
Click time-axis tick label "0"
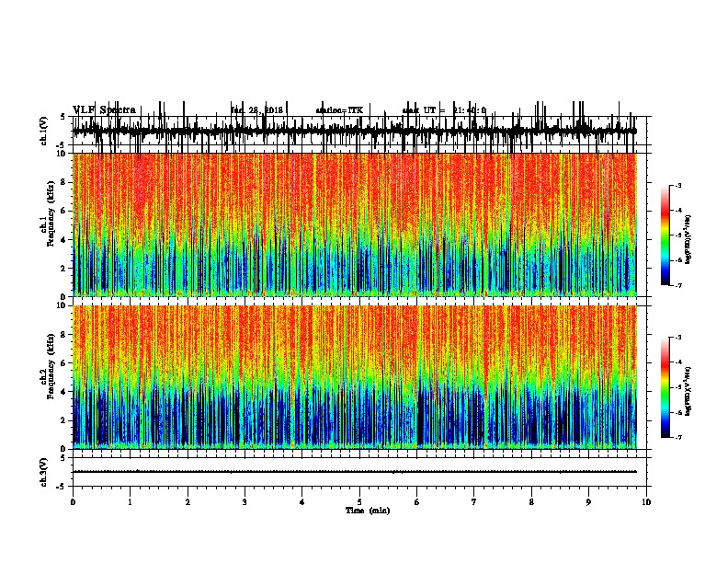[x=73, y=502]
